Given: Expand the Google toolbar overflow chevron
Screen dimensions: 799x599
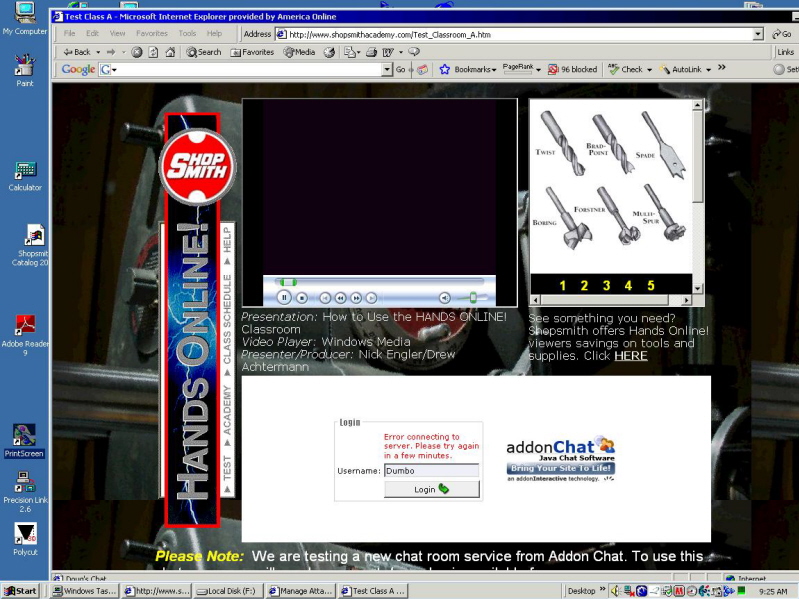Looking at the screenshot, I should 722,68.
